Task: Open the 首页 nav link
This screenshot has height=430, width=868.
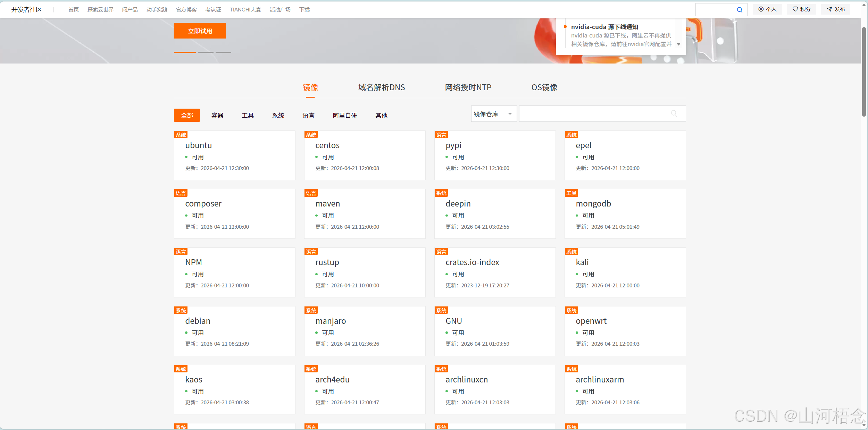Action: click(x=73, y=10)
